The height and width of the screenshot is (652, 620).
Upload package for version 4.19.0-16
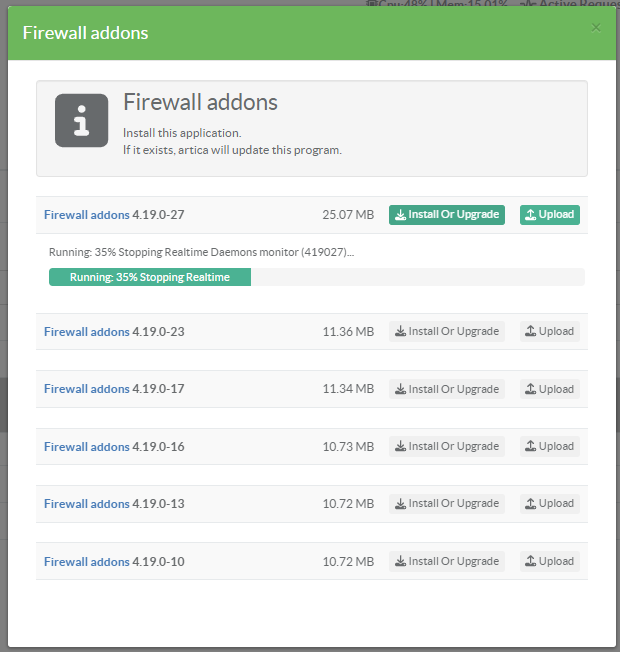(x=550, y=447)
